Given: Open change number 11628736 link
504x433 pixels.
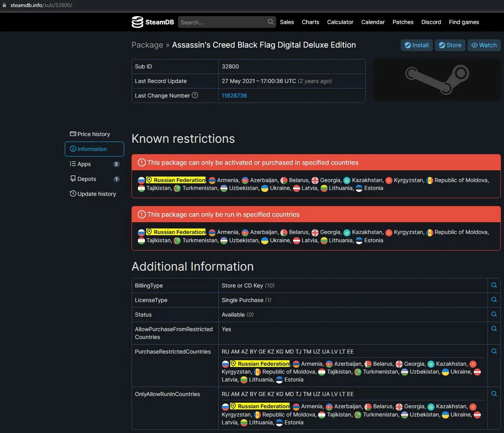Looking at the screenshot, I should (x=234, y=96).
